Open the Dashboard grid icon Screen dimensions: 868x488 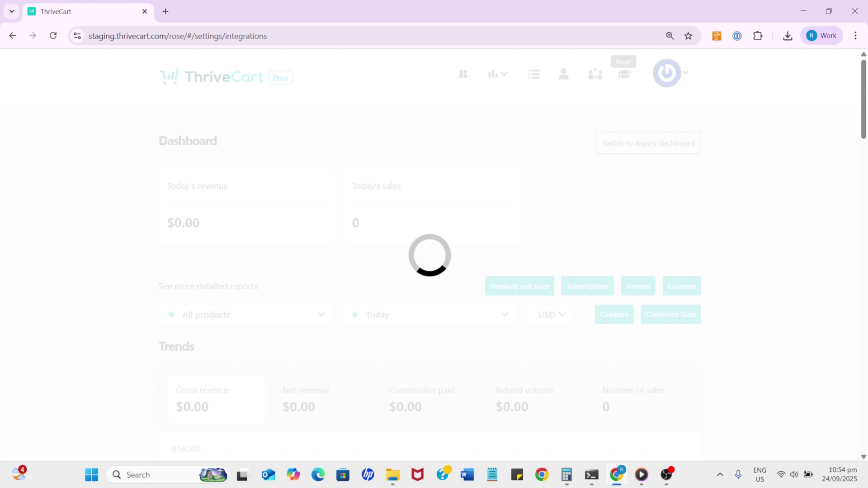463,74
